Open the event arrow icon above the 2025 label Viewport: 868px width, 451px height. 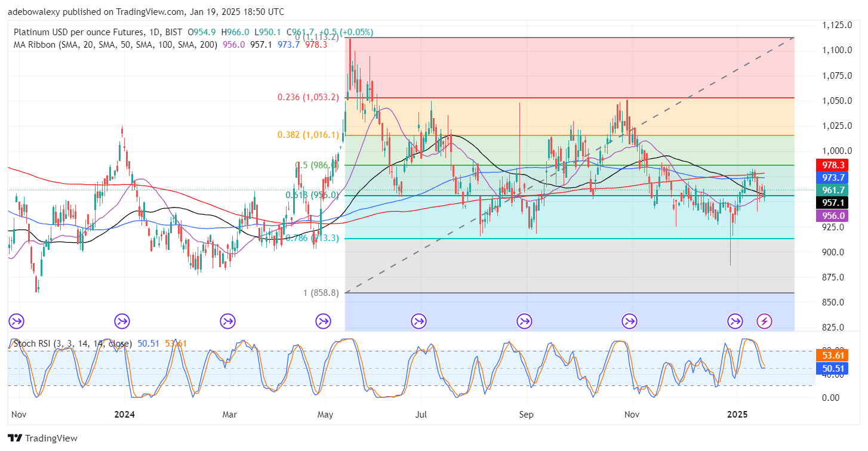coord(735,322)
